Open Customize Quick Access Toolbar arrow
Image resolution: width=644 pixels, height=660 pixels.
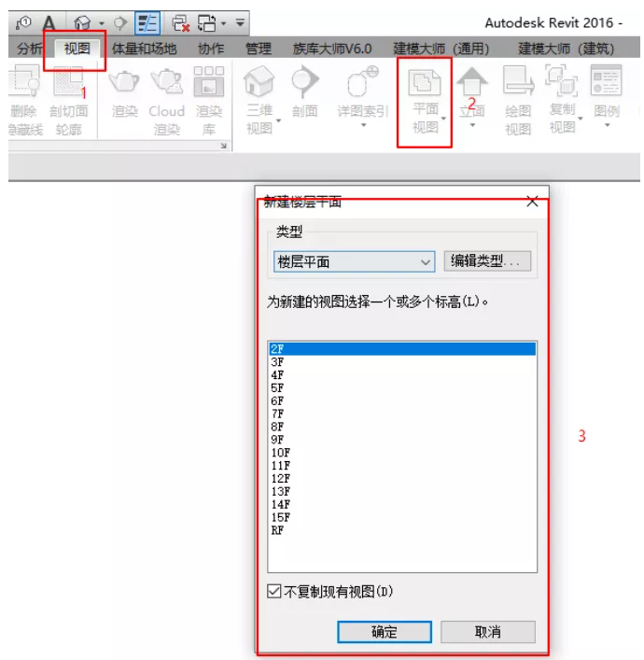point(240,22)
